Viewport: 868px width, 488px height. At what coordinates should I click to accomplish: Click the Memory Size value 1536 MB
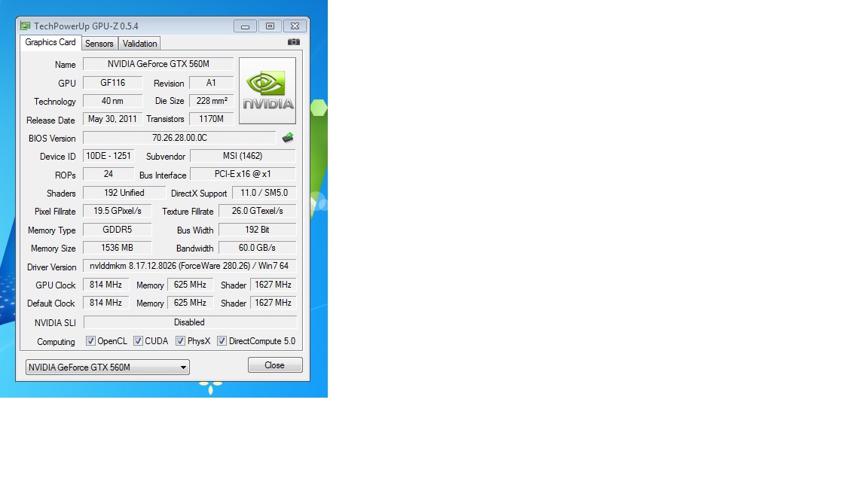click(118, 248)
